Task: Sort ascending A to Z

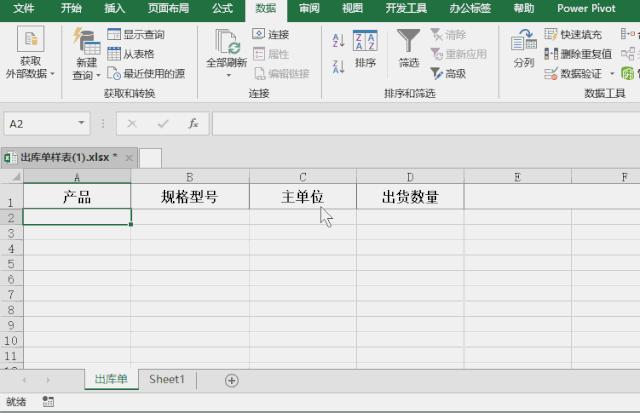Action: (x=338, y=40)
